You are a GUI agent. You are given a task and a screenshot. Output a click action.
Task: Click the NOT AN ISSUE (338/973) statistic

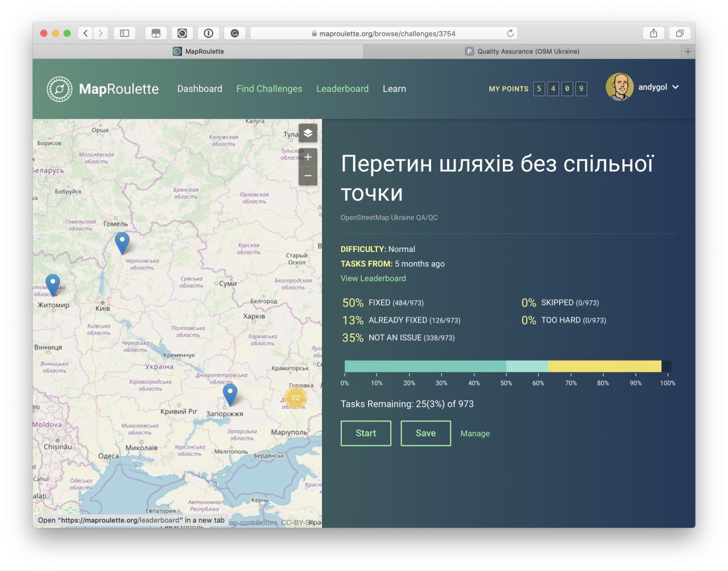pos(398,338)
